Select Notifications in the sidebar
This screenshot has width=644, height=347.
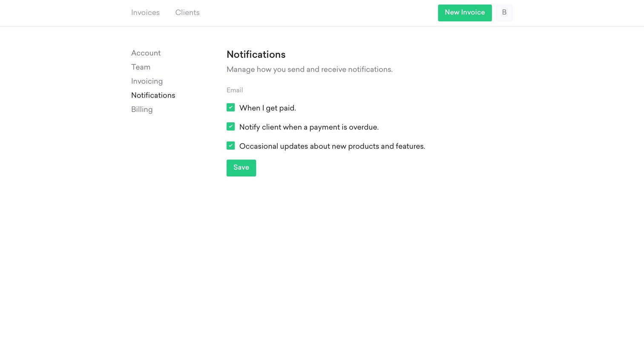click(x=153, y=95)
